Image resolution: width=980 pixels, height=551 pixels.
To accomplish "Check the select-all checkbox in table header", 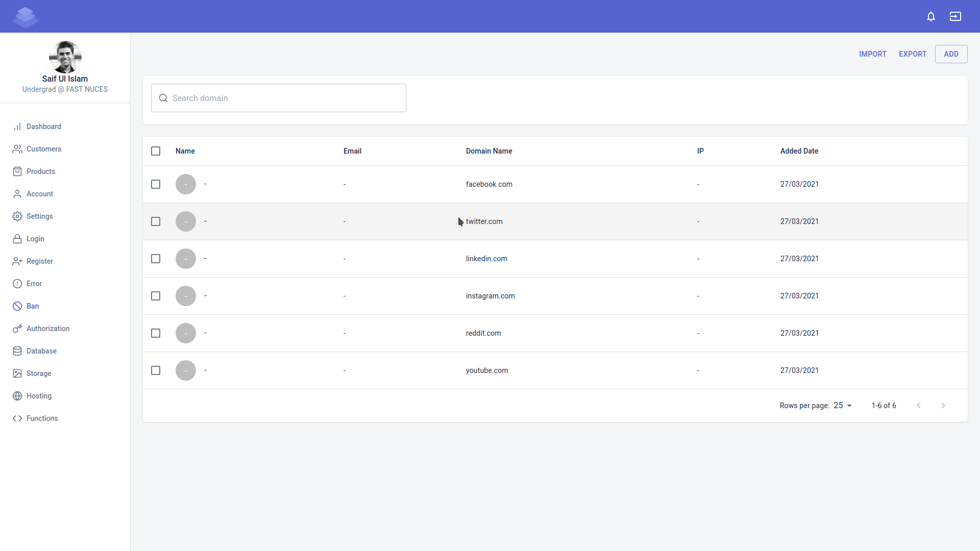I will point(156,151).
